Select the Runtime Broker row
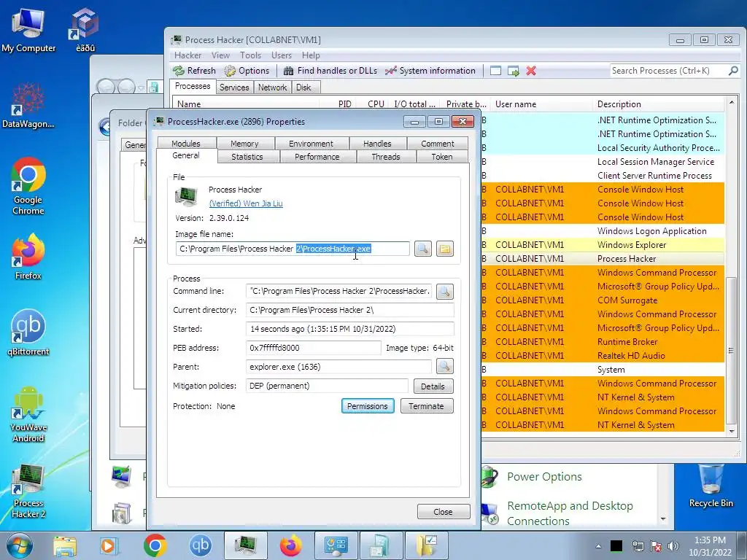Screen dimensions: 747x560 (x=603, y=342)
